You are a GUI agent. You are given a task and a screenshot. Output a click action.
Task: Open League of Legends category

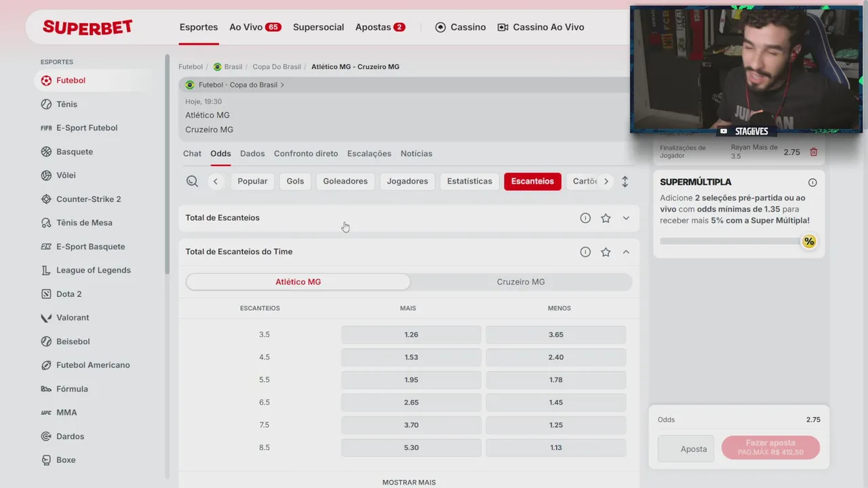pyautogui.click(x=85, y=270)
